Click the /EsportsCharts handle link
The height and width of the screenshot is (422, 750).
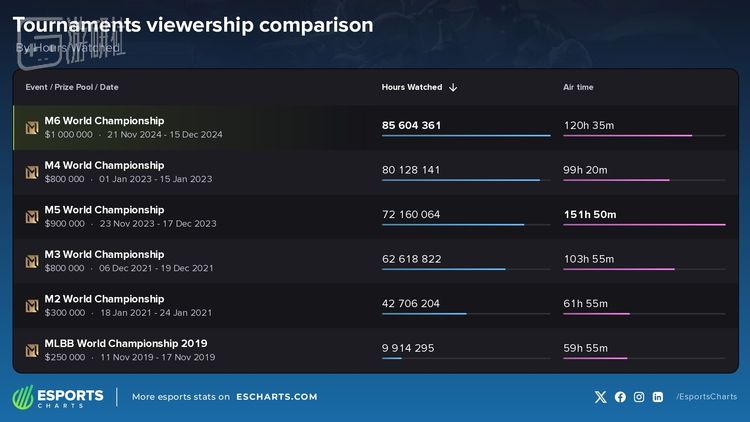coord(706,397)
